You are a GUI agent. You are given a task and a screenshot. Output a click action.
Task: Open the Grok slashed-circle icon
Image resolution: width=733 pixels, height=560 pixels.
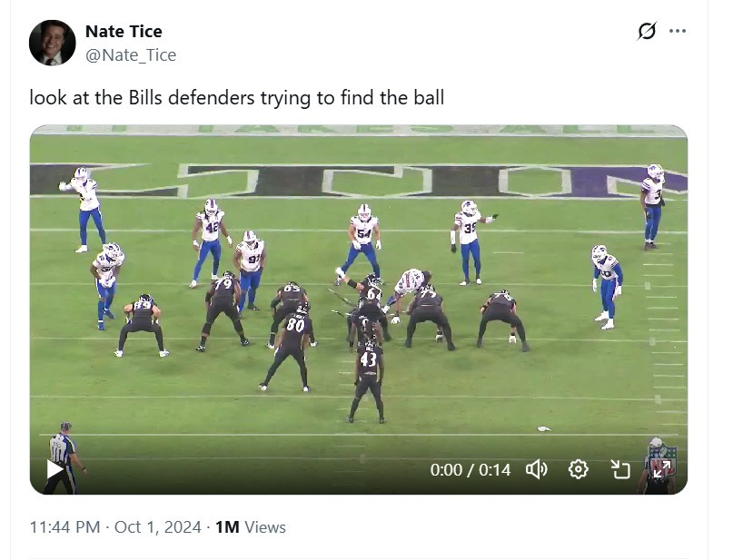(x=647, y=31)
